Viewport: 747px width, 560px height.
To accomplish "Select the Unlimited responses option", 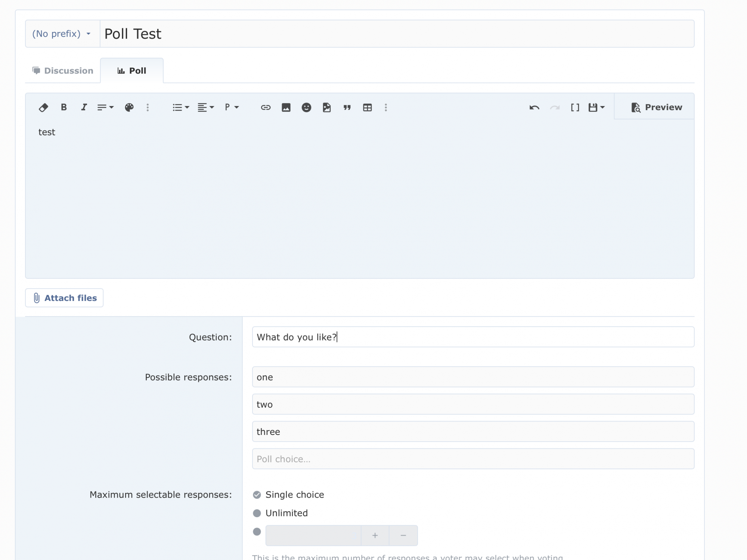I will point(257,513).
